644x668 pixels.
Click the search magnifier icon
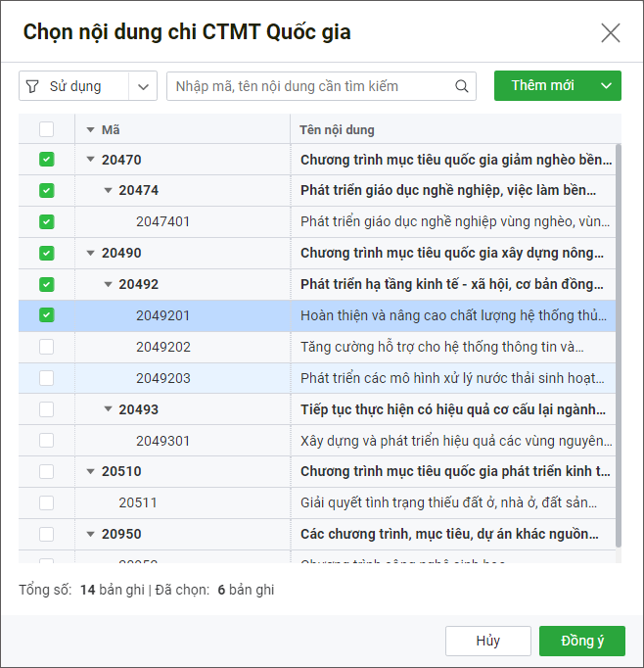pos(462,86)
